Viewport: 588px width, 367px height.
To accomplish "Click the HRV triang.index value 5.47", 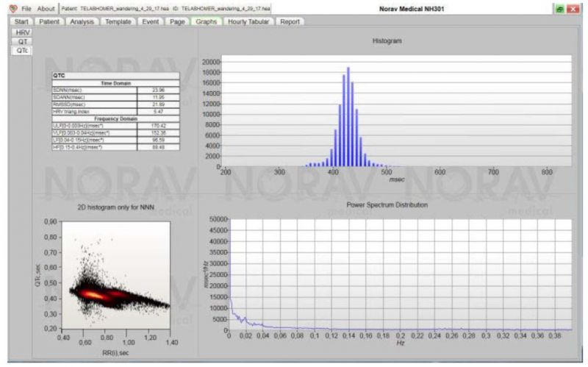I will (158, 112).
